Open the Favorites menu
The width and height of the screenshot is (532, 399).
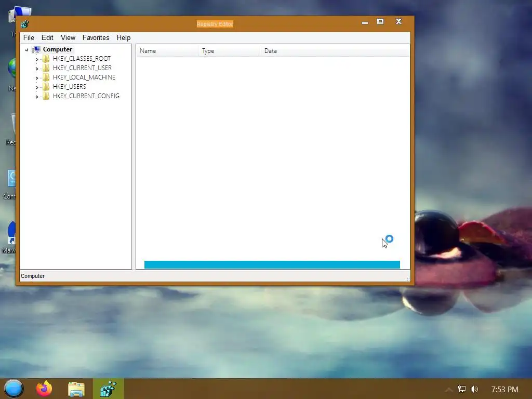coord(96,37)
